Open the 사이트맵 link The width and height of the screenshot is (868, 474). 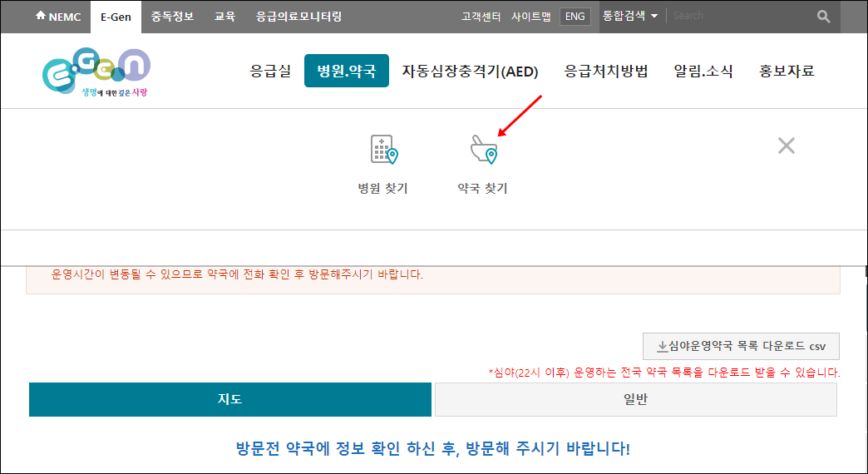click(x=531, y=17)
